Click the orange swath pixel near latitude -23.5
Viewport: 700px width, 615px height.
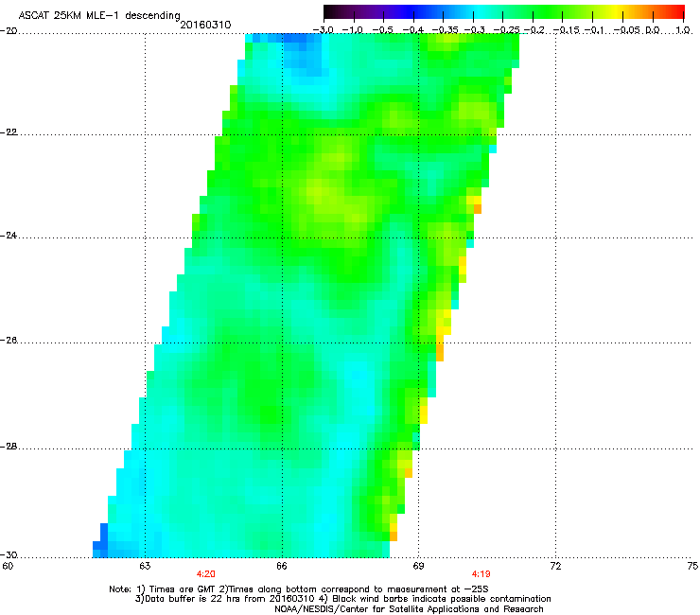coord(478,208)
